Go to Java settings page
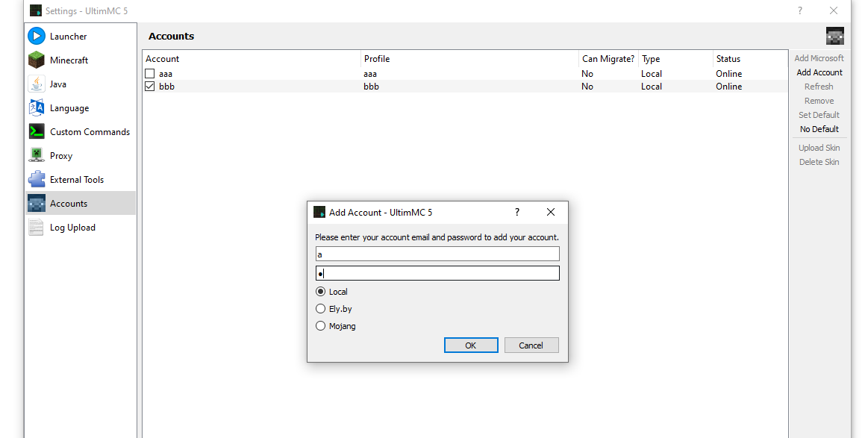868x438 pixels. coord(81,84)
